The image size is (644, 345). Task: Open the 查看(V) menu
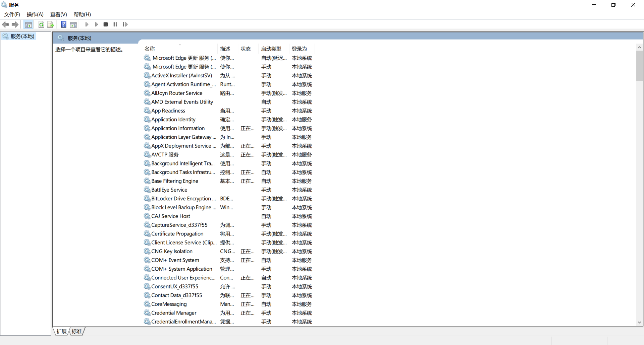(59, 14)
